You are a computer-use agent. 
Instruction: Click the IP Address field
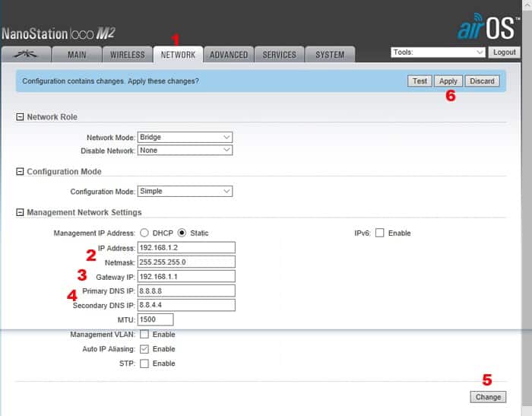186,248
